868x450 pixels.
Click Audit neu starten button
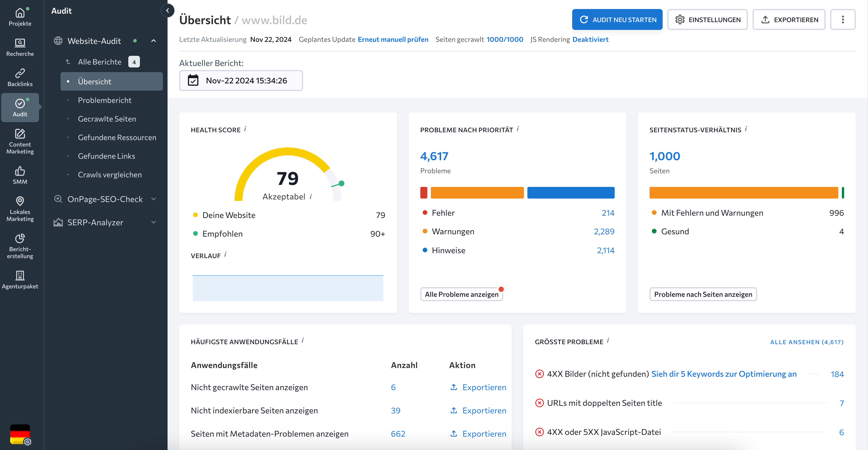pyautogui.click(x=617, y=19)
